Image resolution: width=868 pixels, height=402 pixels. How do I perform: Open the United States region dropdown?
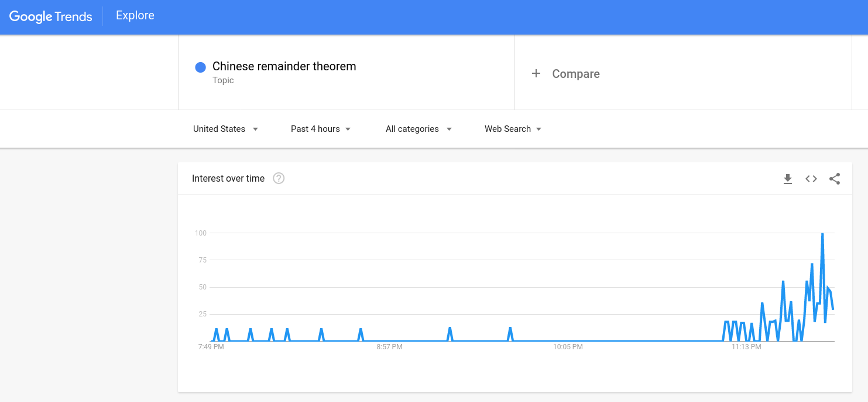click(x=225, y=129)
